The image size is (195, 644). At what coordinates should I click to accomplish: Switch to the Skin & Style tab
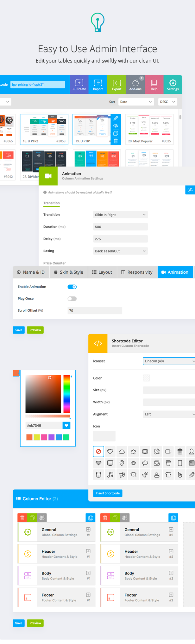coord(68,272)
